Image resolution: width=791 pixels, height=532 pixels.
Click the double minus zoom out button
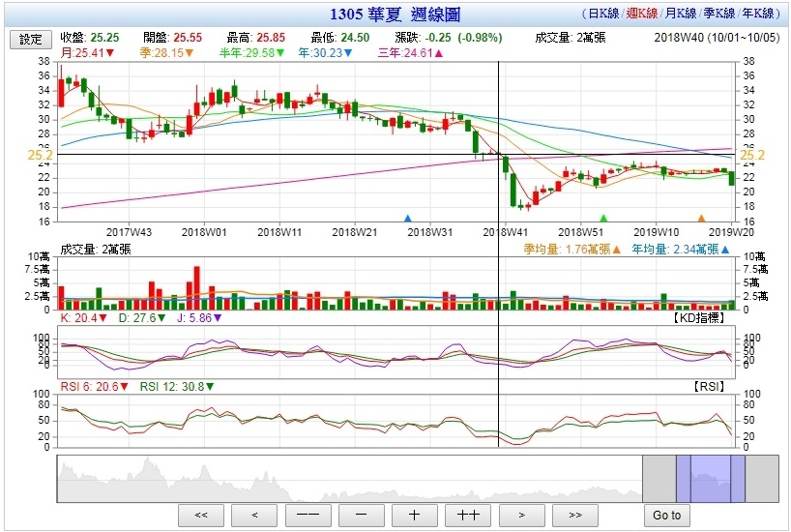pyautogui.click(x=308, y=515)
